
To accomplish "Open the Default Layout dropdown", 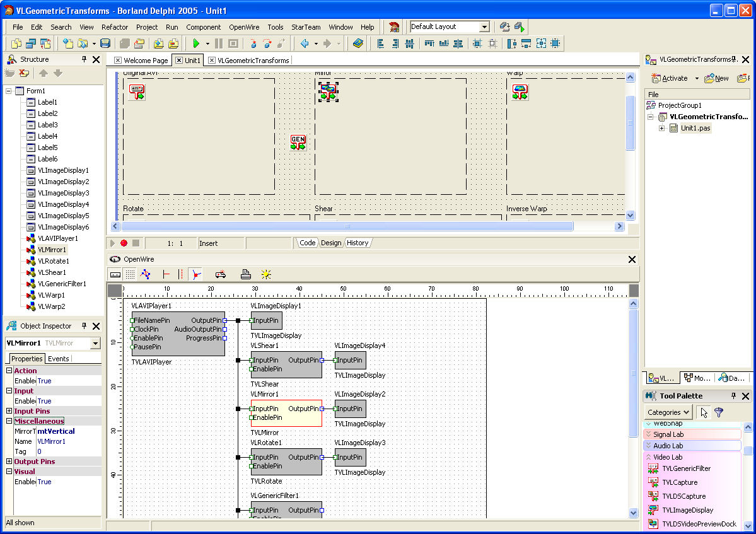I will pyautogui.click(x=484, y=27).
